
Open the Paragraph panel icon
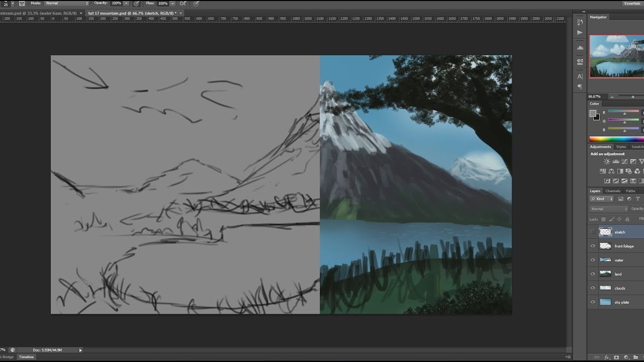pyautogui.click(x=580, y=86)
